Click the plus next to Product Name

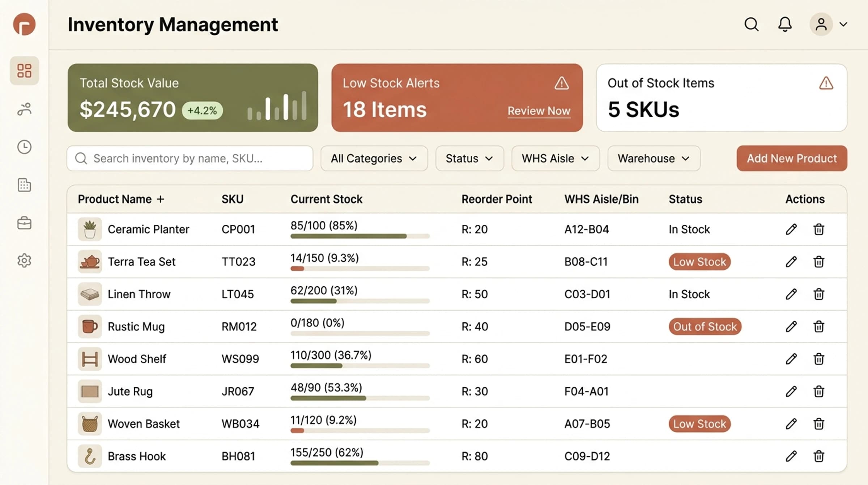(x=161, y=199)
